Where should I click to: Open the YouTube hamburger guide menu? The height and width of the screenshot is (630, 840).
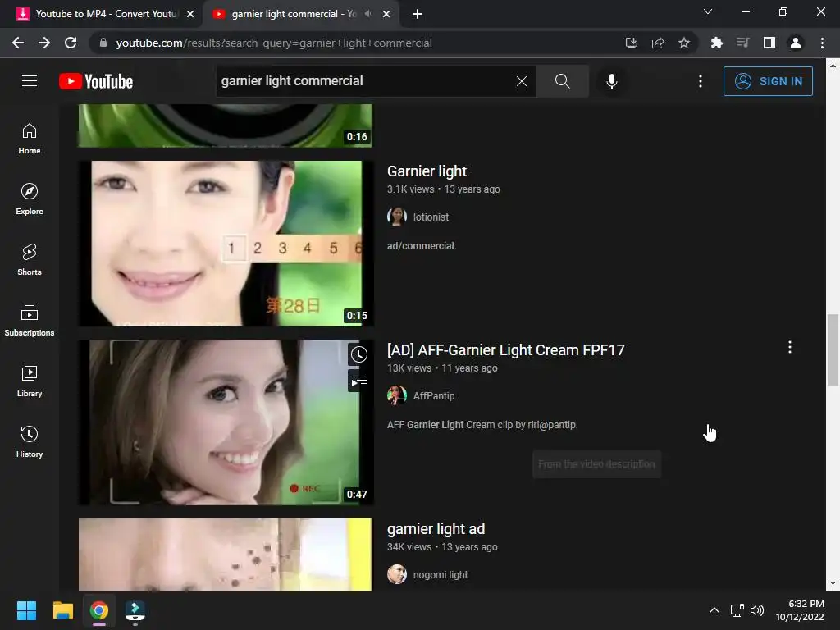point(30,81)
